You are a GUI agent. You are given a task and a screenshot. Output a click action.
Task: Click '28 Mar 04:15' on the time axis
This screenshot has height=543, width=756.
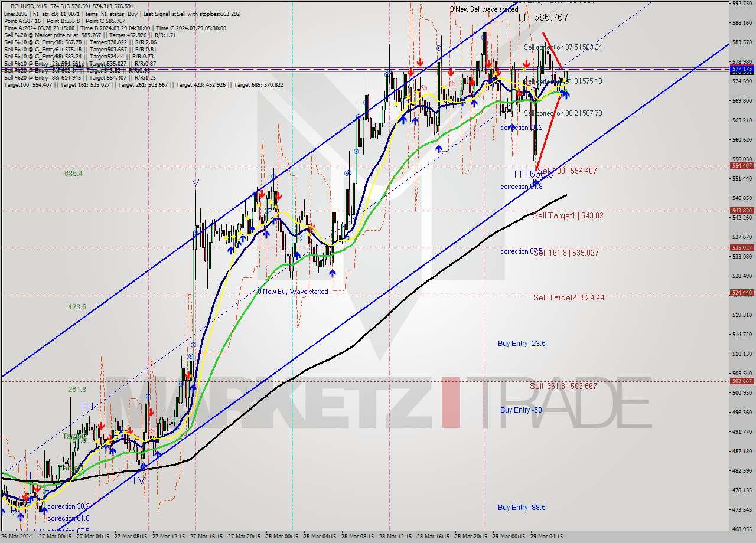click(320, 537)
